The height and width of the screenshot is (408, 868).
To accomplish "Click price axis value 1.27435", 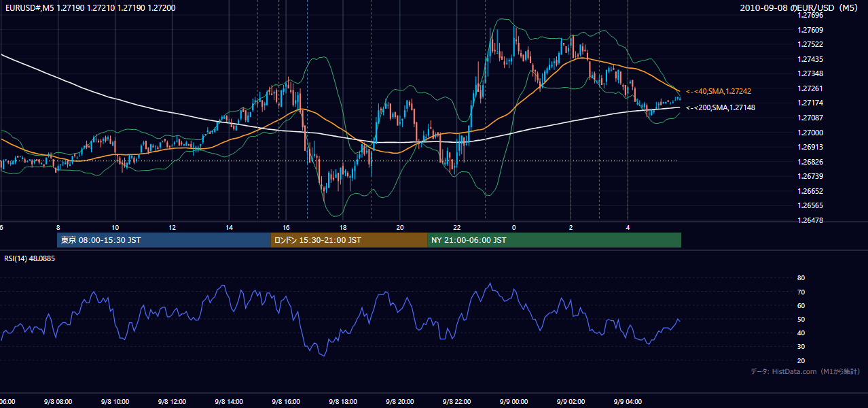I will [810, 59].
